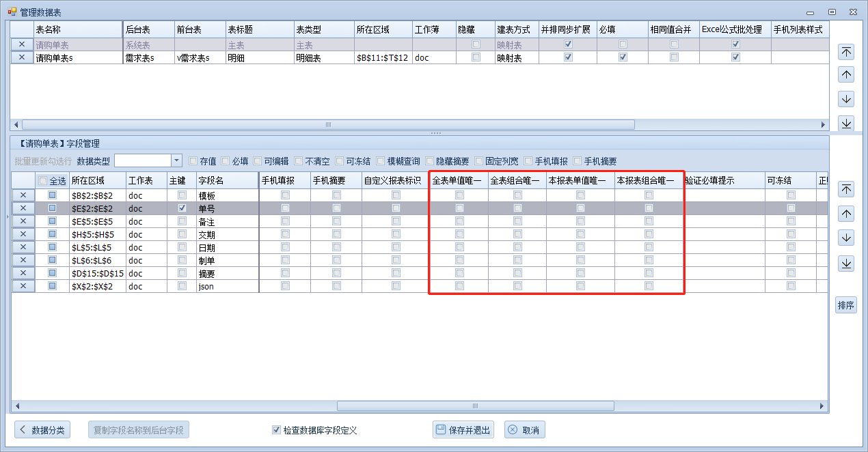This screenshot has height=452, width=868.
Task: Click the 表类型 column header in the upper table
Action: [x=323, y=30]
